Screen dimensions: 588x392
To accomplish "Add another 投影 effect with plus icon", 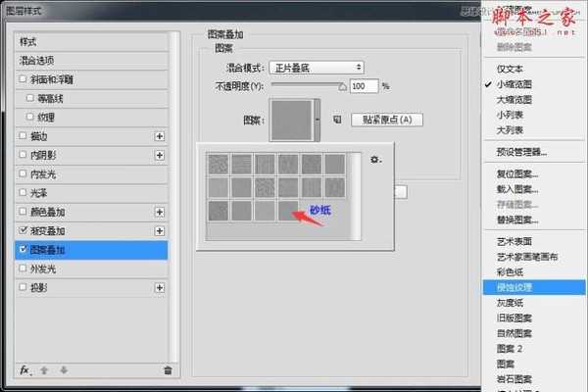I will pos(159,288).
